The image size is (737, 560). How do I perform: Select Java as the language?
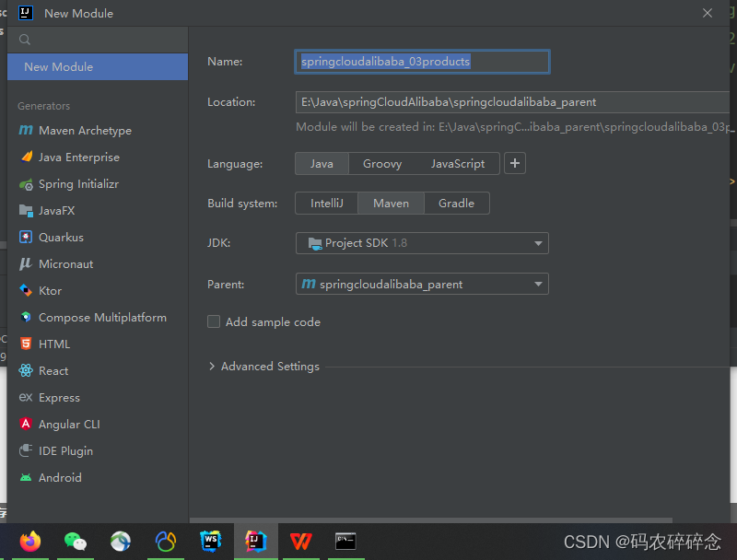tap(322, 164)
